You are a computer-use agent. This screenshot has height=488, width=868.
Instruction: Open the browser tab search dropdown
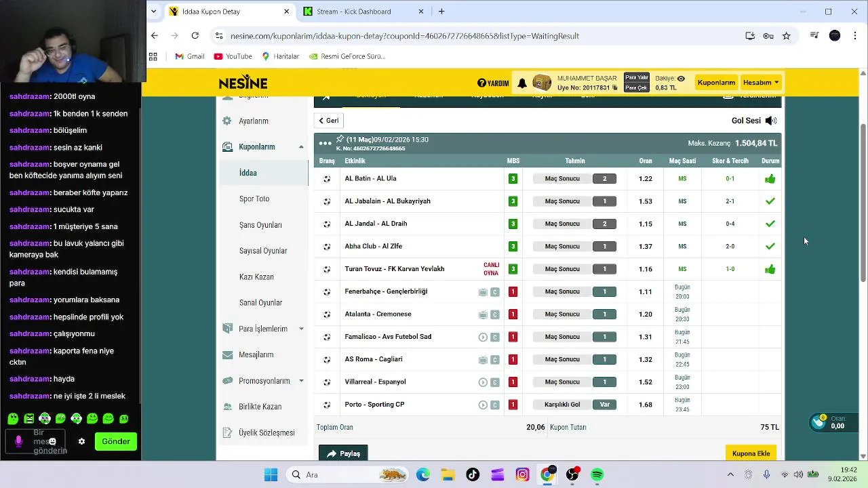click(154, 12)
